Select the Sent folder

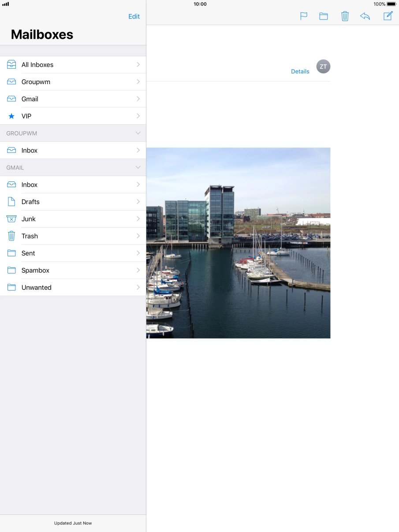tap(28, 253)
